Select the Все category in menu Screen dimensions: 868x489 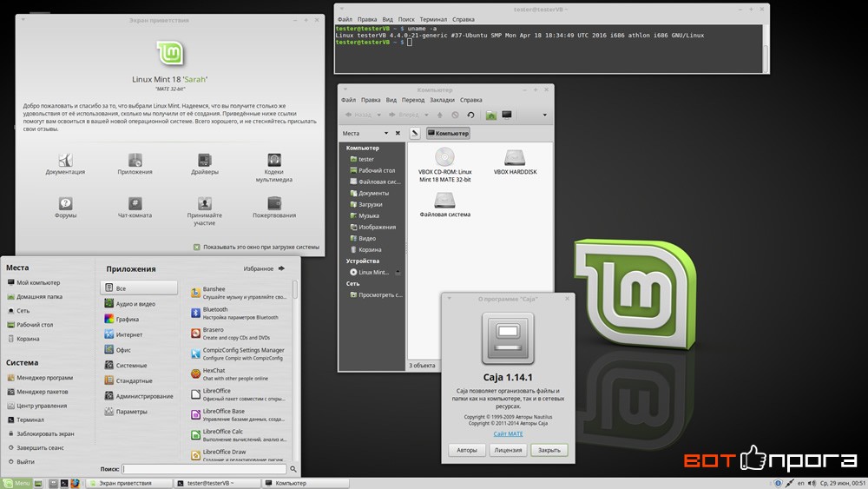click(x=139, y=288)
